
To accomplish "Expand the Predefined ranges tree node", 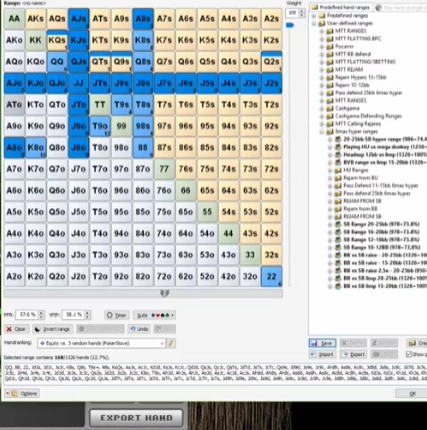I will (314, 16).
